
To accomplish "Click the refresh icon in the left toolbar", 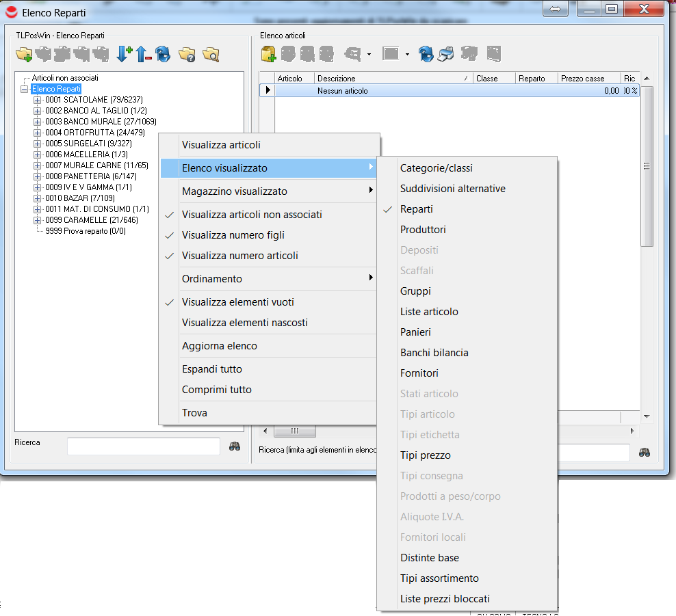I will click(x=163, y=55).
